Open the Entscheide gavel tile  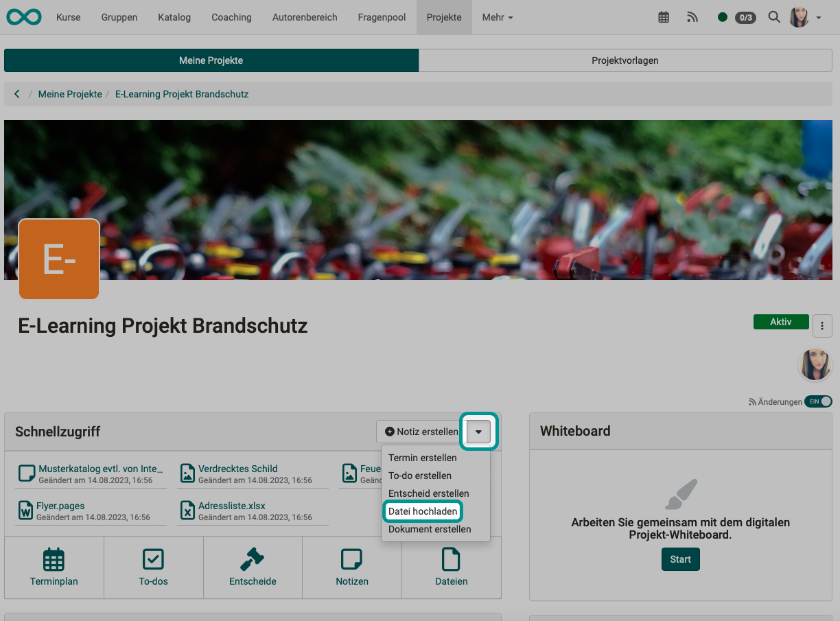[253, 567]
